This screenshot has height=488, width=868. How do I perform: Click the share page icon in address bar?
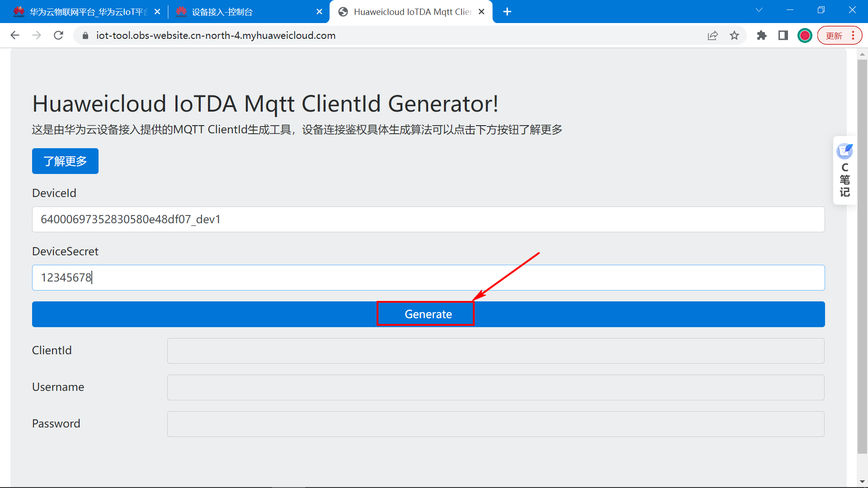click(x=712, y=35)
